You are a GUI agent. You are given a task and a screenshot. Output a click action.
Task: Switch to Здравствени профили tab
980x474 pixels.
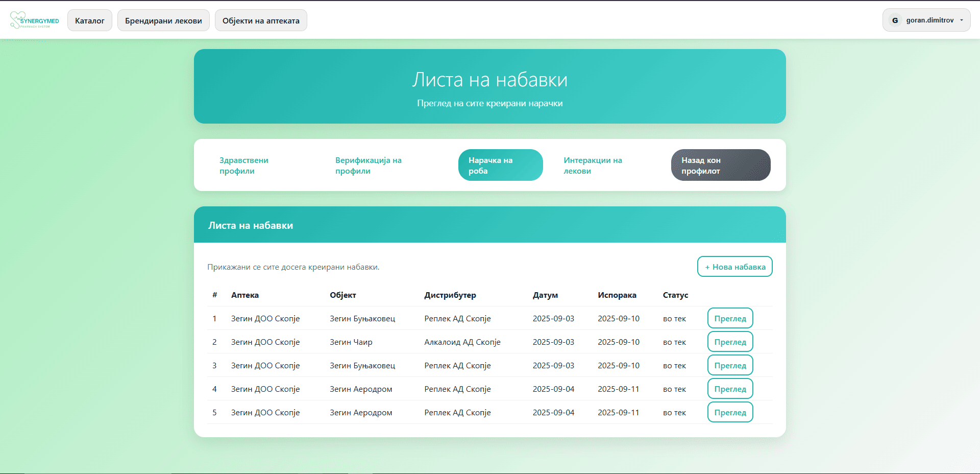(x=244, y=165)
